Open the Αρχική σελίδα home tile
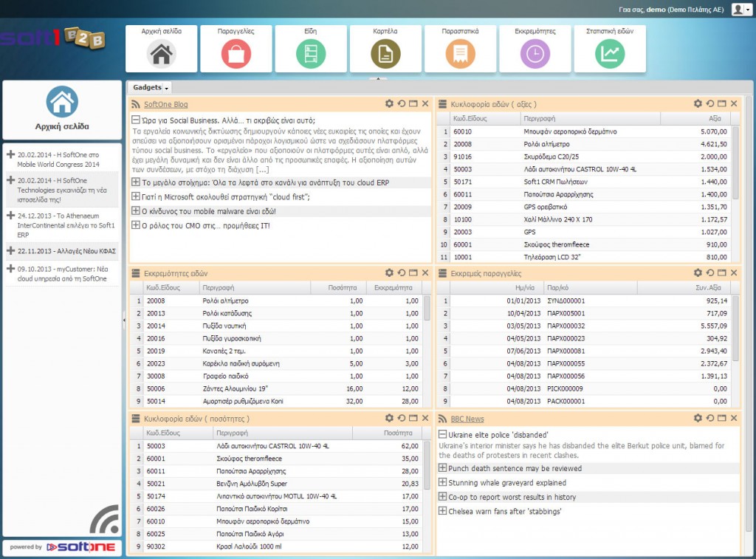The height and width of the screenshot is (559, 756). 161,49
